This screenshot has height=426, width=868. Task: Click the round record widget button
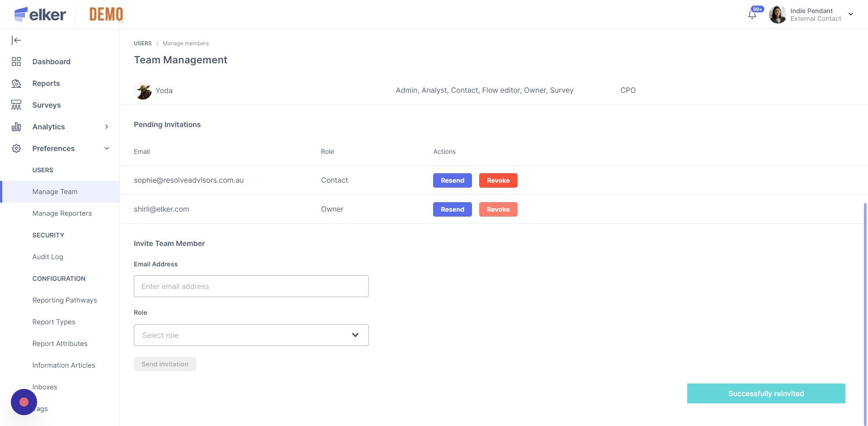[x=24, y=402]
